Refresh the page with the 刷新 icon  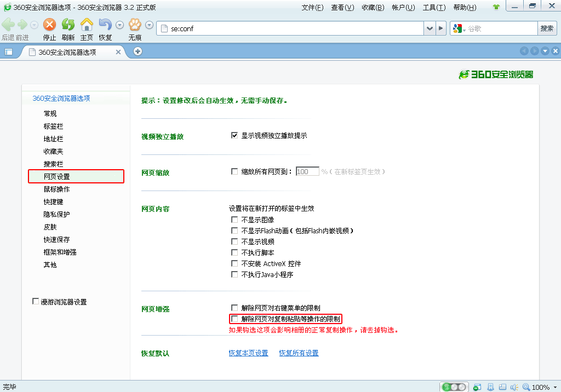(x=68, y=25)
